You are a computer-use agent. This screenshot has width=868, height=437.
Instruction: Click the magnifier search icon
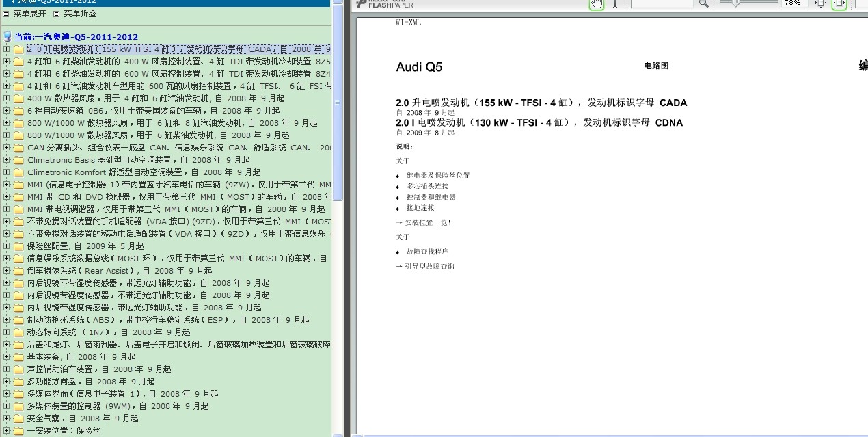point(703,3)
